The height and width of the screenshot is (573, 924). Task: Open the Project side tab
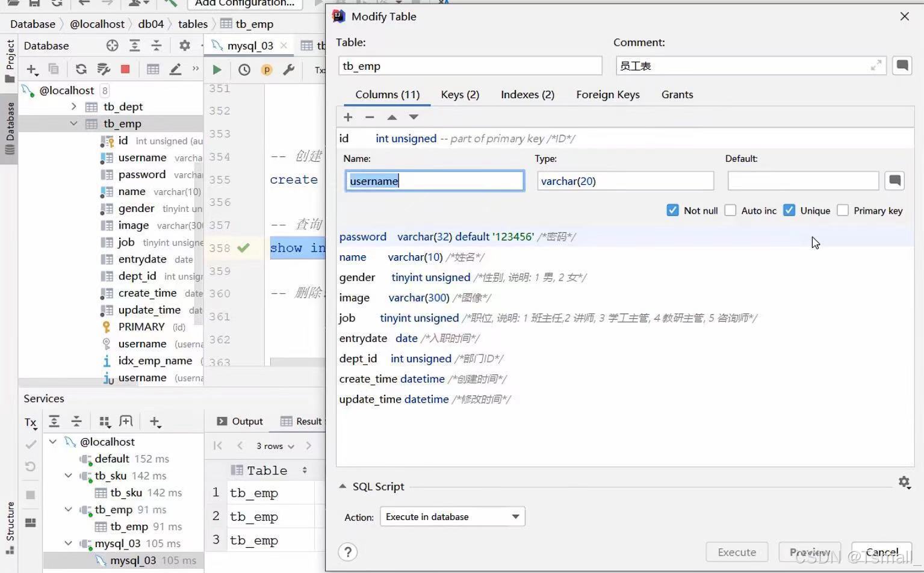point(10,60)
